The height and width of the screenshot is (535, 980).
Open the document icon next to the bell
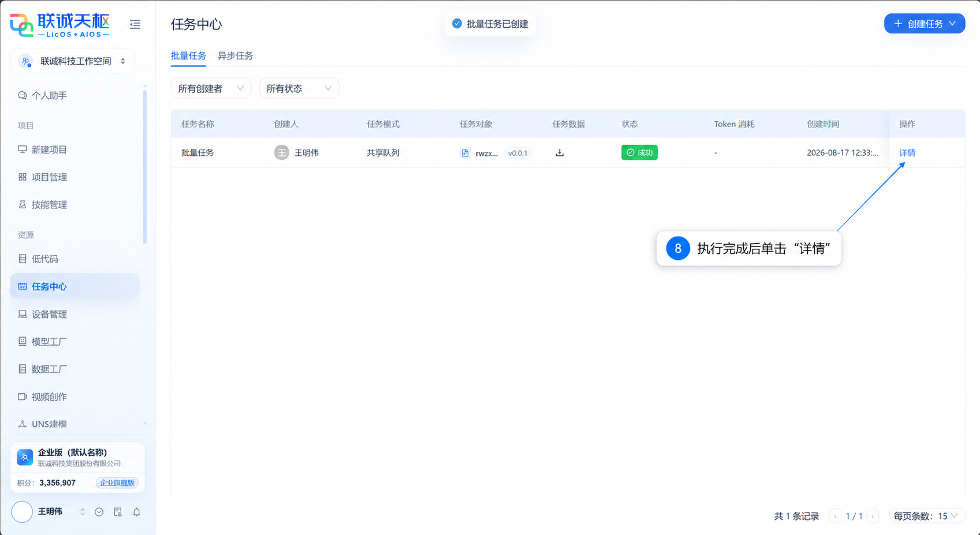pyautogui.click(x=118, y=512)
